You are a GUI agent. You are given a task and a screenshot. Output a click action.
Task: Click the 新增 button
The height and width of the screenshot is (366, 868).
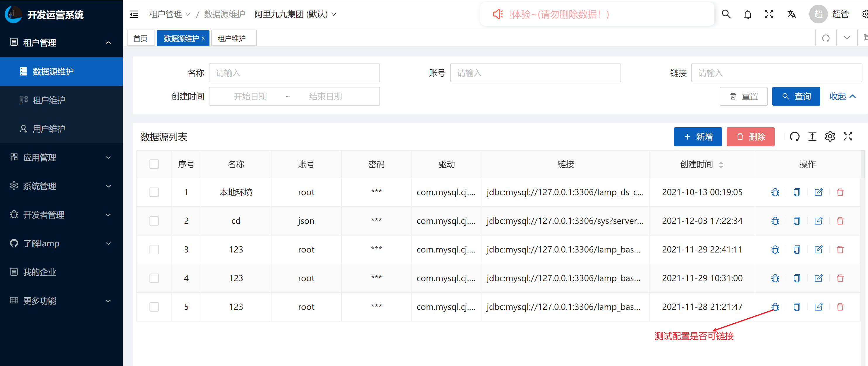pyautogui.click(x=697, y=137)
